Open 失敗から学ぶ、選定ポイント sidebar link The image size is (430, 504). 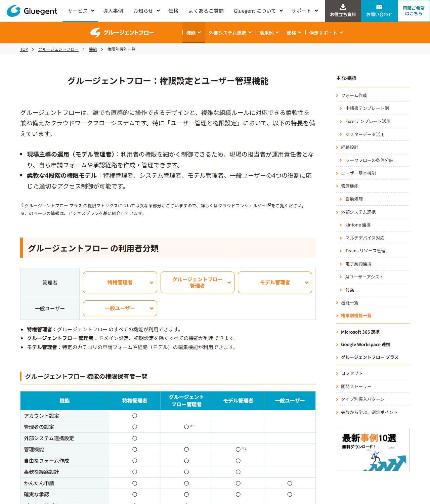tap(369, 412)
